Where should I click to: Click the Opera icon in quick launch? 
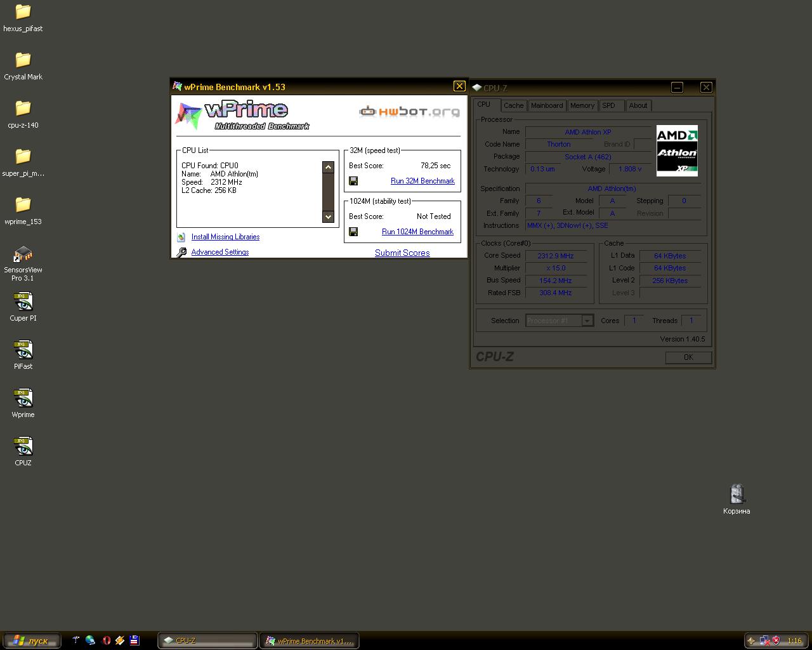point(106,640)
